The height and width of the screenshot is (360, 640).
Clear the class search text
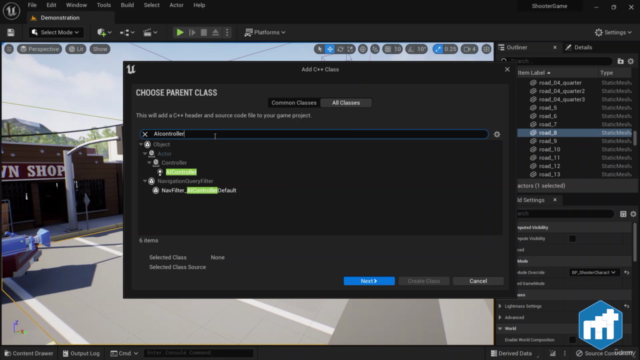tap(145, 134)
